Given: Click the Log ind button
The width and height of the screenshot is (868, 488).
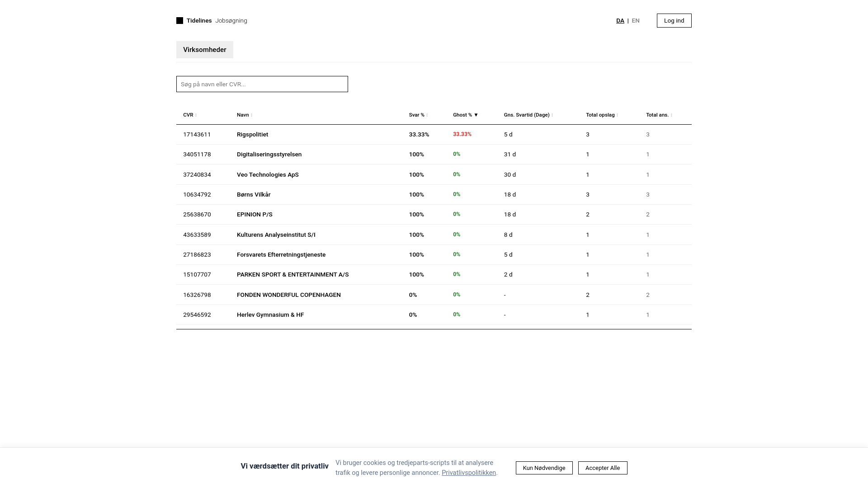Looking at the screenshot, I should 674,21.
